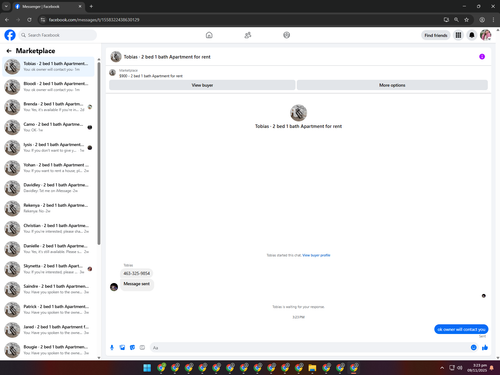Open the tab search dropdown arrow
The width and height of the screenshot is (500, 375).
pos(6,6)
